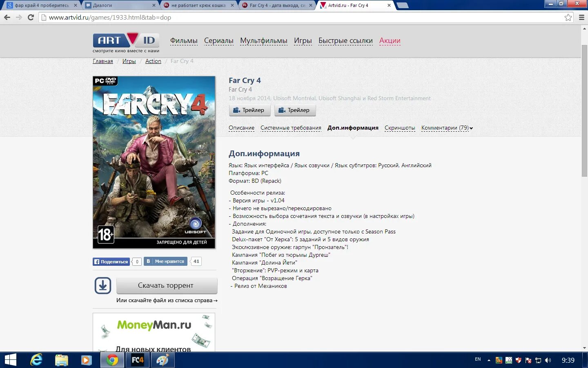Click the download arrow icon beside Скачать торрент

(103, 285)
